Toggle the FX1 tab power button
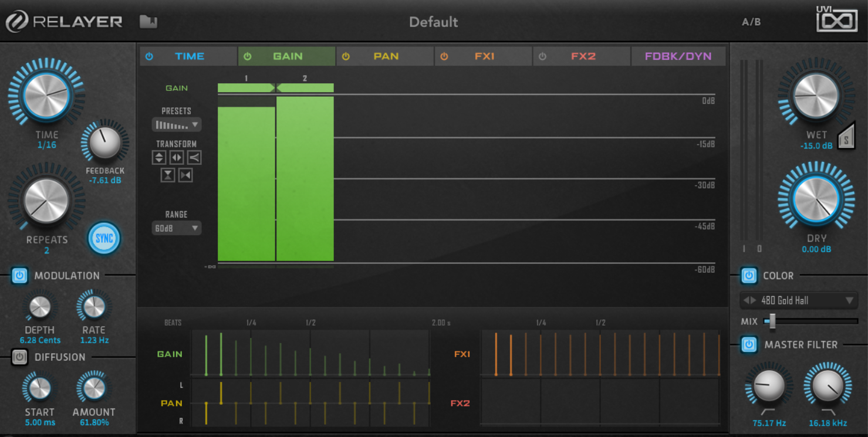 click(x=444, y=56)
